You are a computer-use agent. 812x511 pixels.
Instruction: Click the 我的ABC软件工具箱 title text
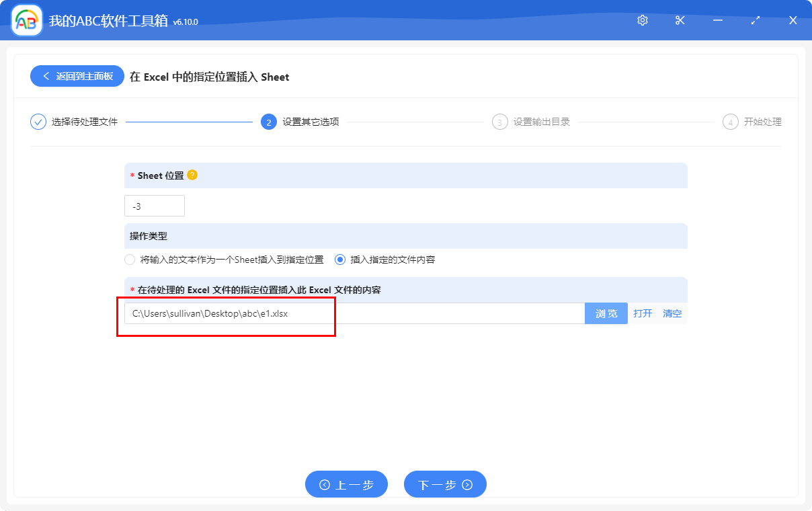click(108, 21)
